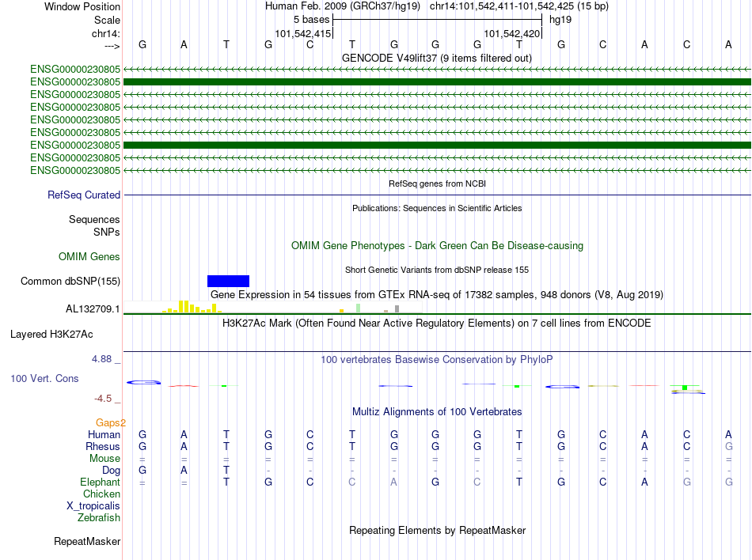The width and height of the screenshot is (752, 560).
Task: Open the Repeating Elements by RepeatMasker title
Action: pos(437,530)
